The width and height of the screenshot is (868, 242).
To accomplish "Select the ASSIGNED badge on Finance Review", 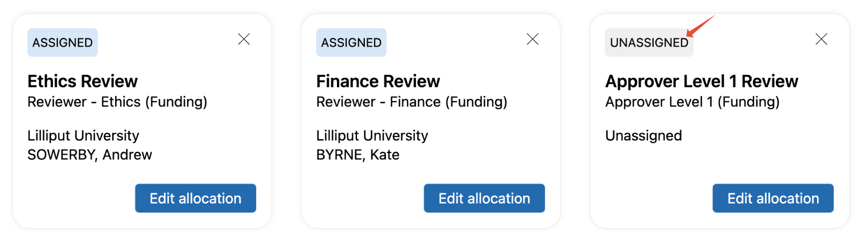I will [351, 43].
